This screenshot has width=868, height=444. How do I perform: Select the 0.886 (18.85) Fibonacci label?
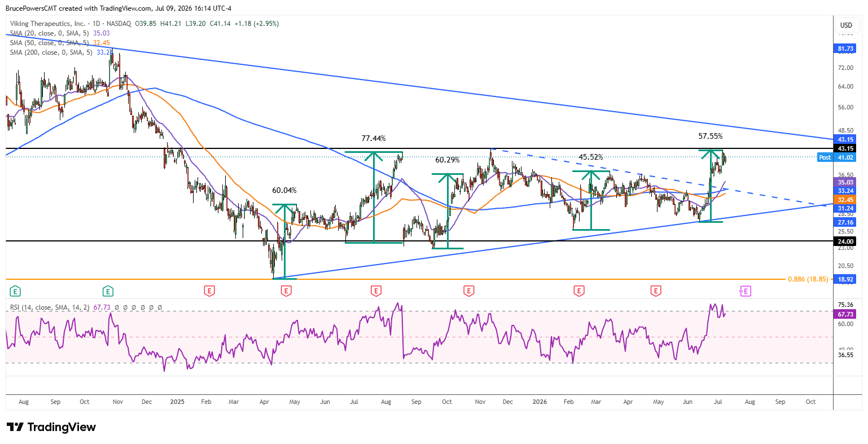click(808, 279)
